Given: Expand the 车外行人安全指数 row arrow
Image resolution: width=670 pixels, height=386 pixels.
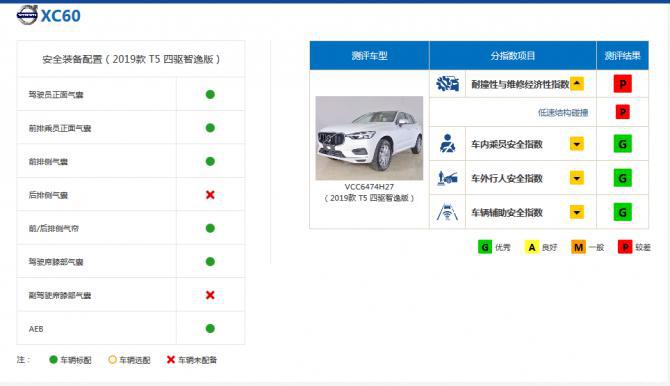Looking at the screenshot, I should pyautogui.click(x=577, y=178).
